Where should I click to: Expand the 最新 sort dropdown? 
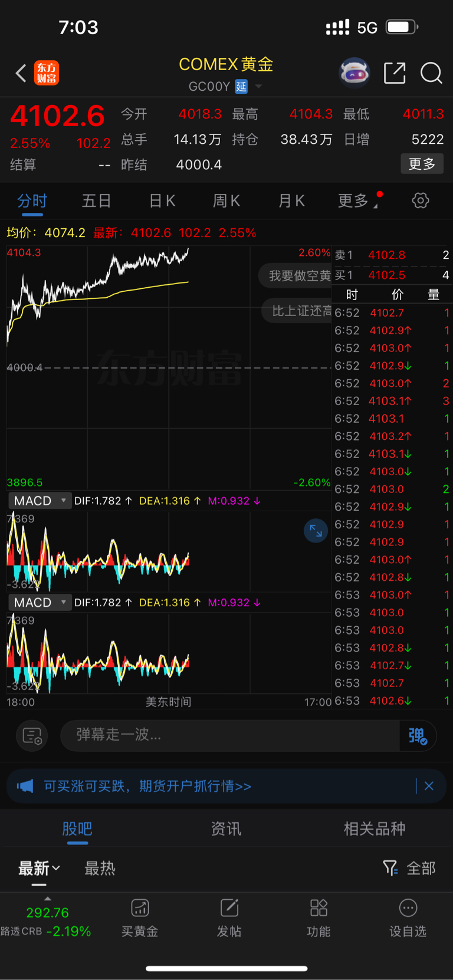pos(39,868)
